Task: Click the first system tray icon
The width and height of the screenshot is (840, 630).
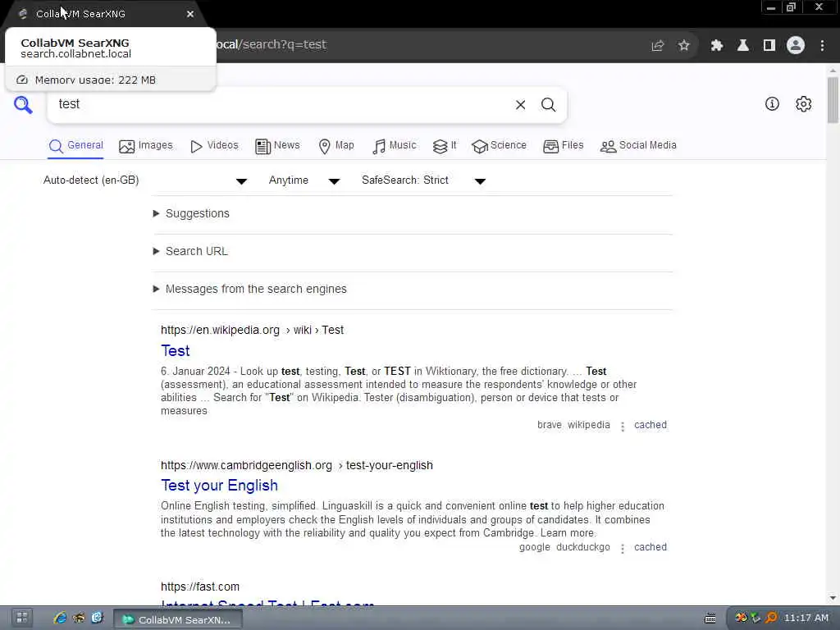Action: click(x=742, y=619)
